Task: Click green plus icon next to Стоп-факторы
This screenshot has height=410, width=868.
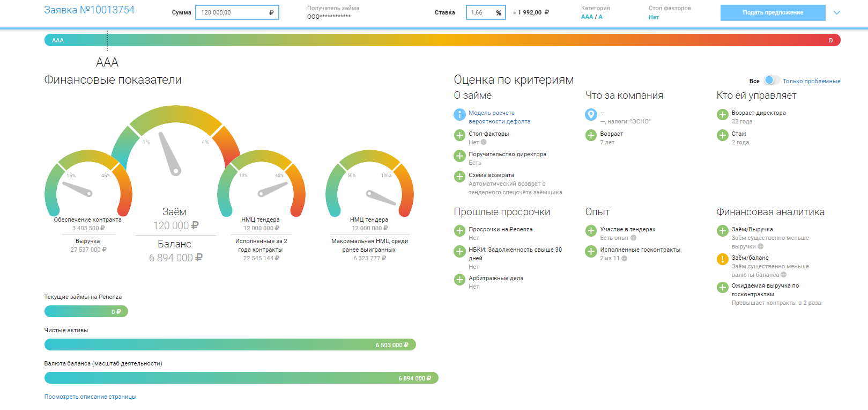Action: (x=459, y=135)
